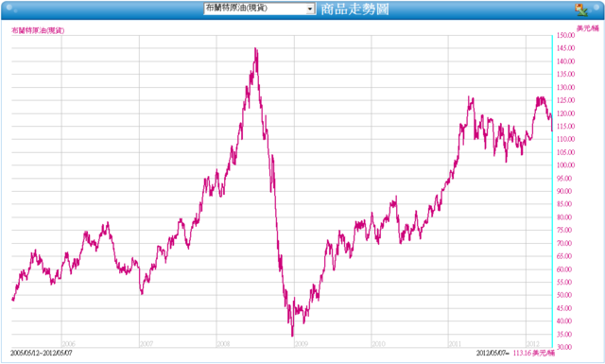Click the 105.00 price axis label
The width and height of the screenshot is (605, 364).
point(565,152)
